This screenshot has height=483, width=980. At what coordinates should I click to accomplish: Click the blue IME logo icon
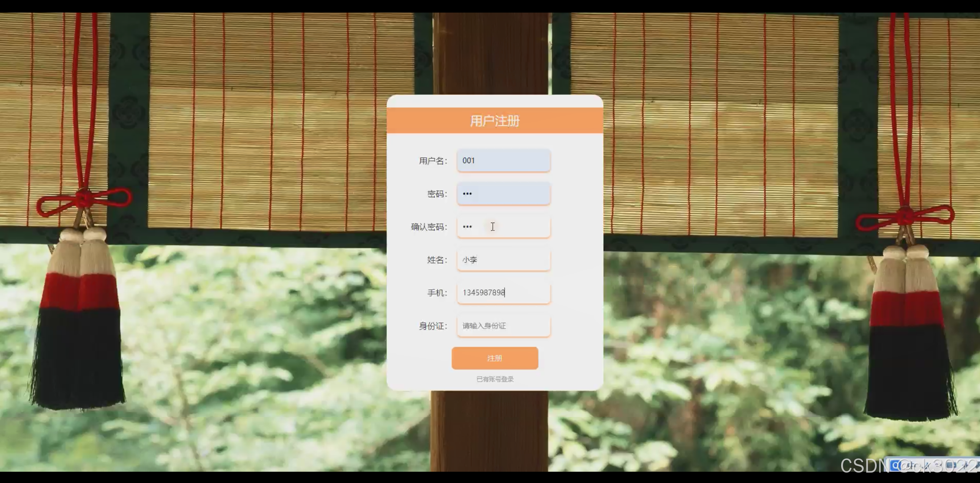[x=895, y=465]
